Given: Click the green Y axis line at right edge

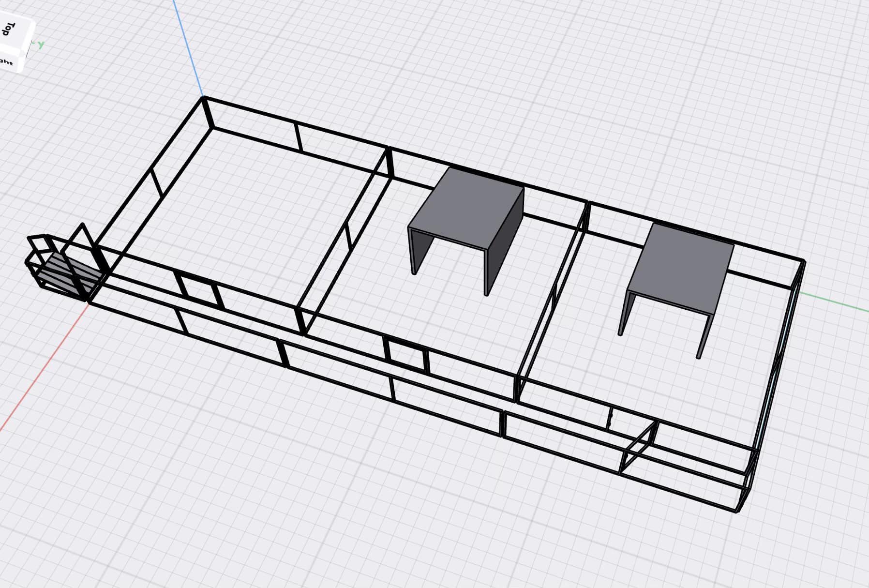Looking at the screenshot, I should [x=837, y=302].
